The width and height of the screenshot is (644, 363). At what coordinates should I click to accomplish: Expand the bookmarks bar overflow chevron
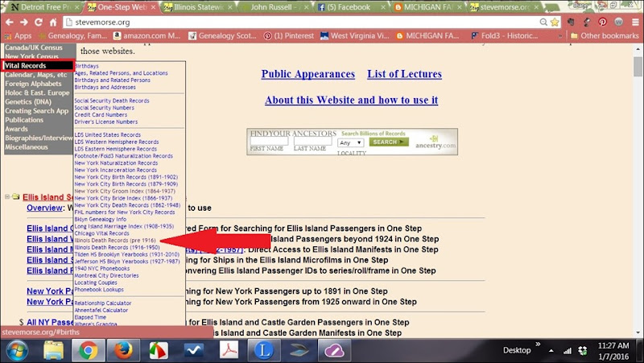[559, 35]
